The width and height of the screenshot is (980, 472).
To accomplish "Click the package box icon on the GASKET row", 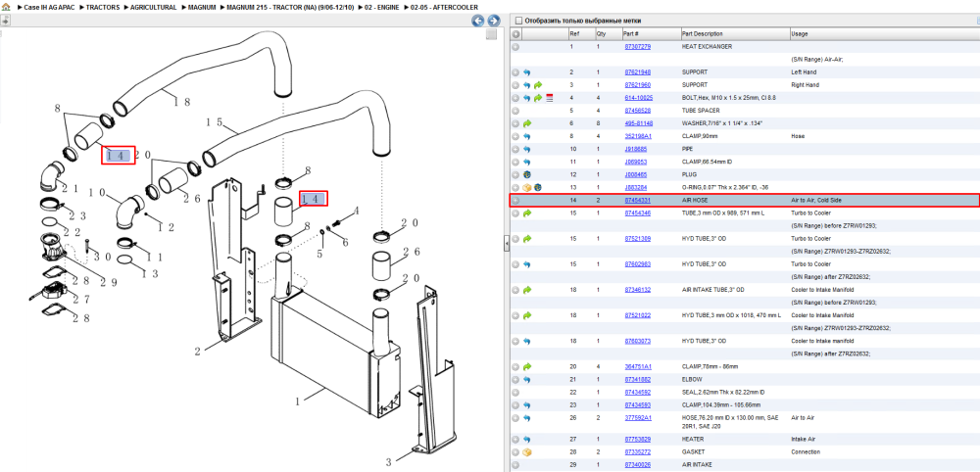I will pyautogui.click(x=527, y=452).
